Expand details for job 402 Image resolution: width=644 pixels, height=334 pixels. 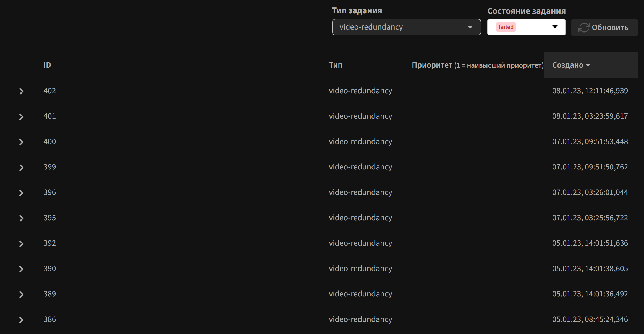(x=21, y=91)
